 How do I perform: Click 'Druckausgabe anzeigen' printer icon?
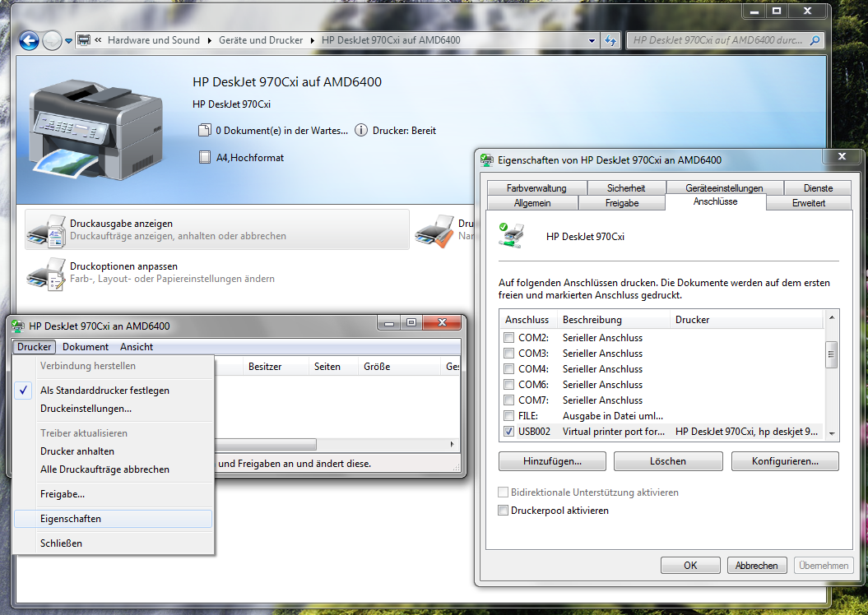tap(47, 230)
